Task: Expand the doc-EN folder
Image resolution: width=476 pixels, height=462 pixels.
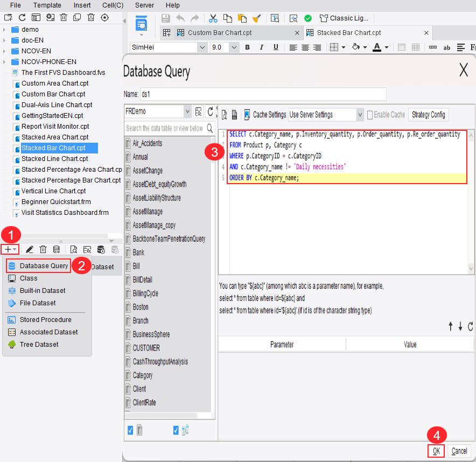Action: pyautogui.click(x=4, y=40)
